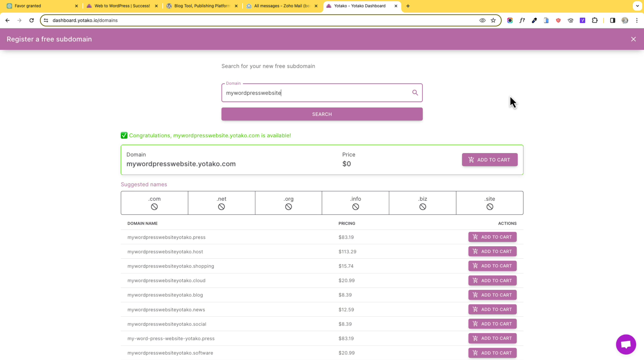This screenshot has height=360, width=644.
Task: Close the Register a free subdomain banner
Action: (633, 39)
